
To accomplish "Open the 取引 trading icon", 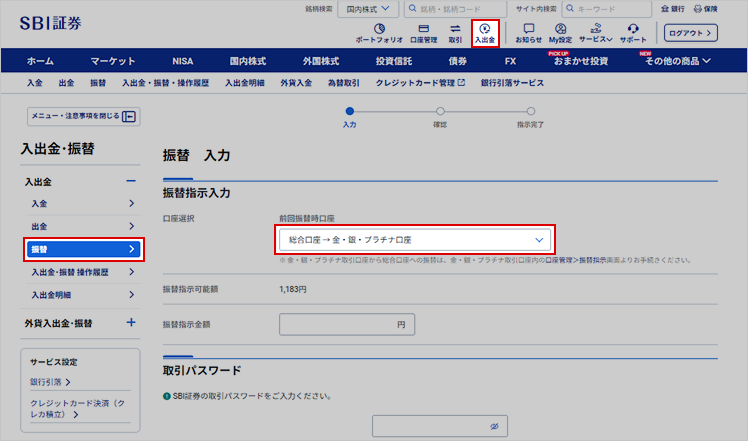I will tap(455, 33).
